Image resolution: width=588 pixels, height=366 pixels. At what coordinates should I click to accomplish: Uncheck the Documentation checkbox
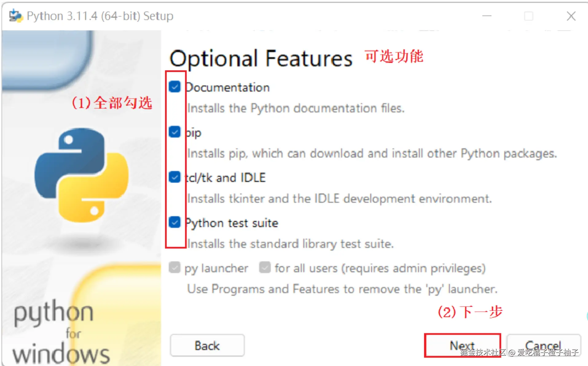point(175,87)
